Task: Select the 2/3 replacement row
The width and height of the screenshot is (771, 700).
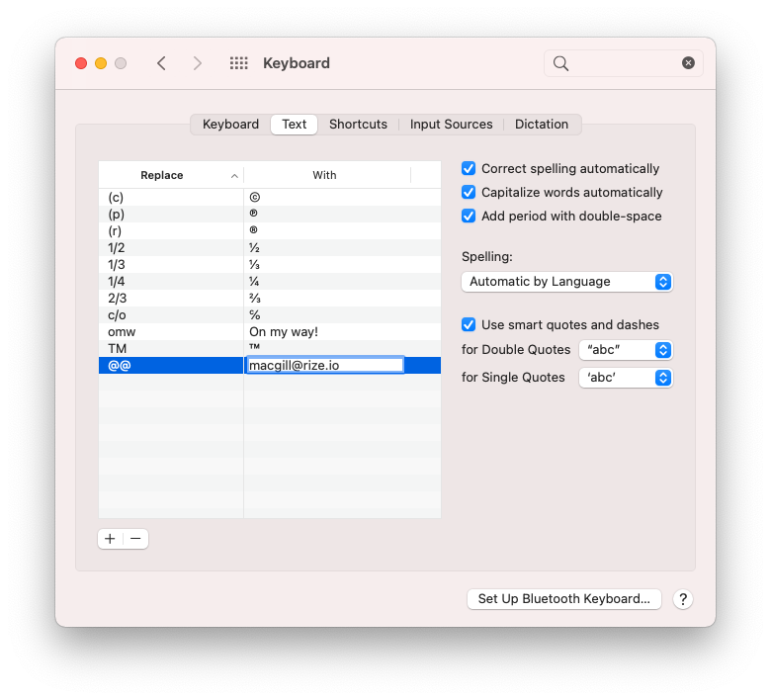Action: click(270, 299)
